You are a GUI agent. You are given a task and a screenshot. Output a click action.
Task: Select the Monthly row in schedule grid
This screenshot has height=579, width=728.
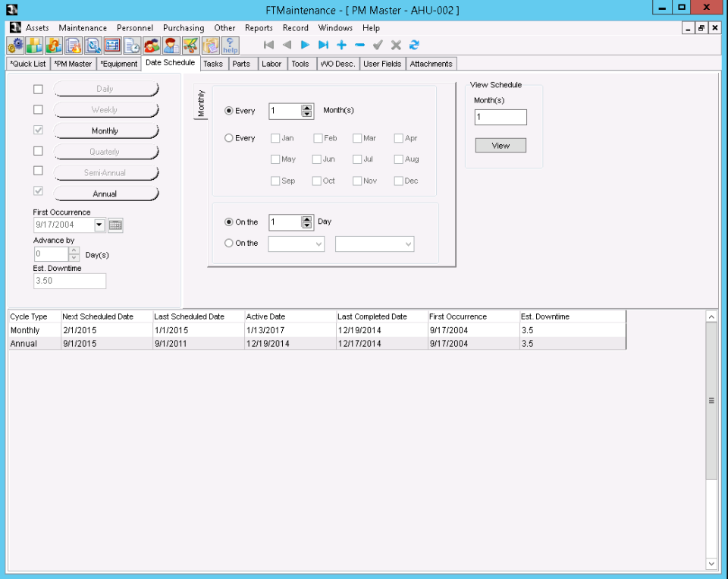pyautogui.click(x=317, y=330)
